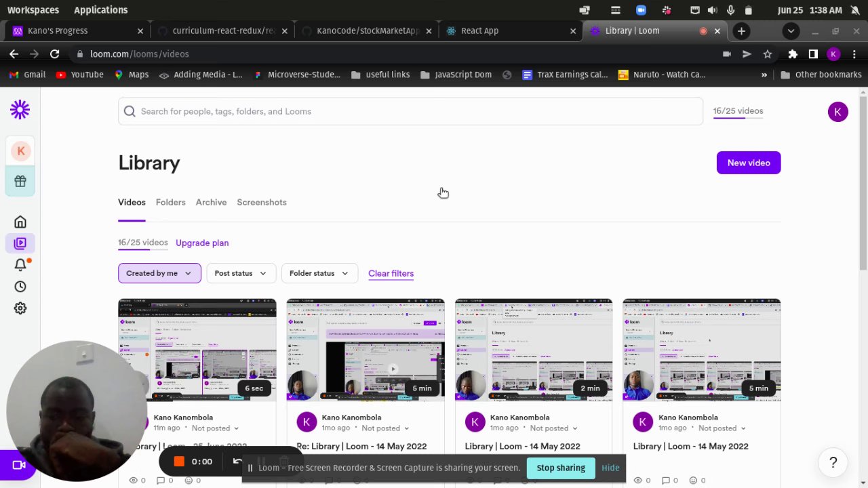The width and height of the screenshot is (868, 488).
Task: Click the Loom logo in the sidebar
Action: pyautogui.click(x=20, y=110)
